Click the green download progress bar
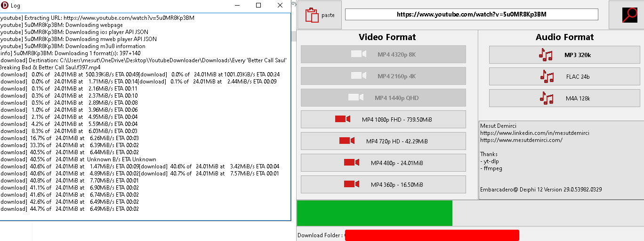Screen dimensions: 644x241 [374, 213]
